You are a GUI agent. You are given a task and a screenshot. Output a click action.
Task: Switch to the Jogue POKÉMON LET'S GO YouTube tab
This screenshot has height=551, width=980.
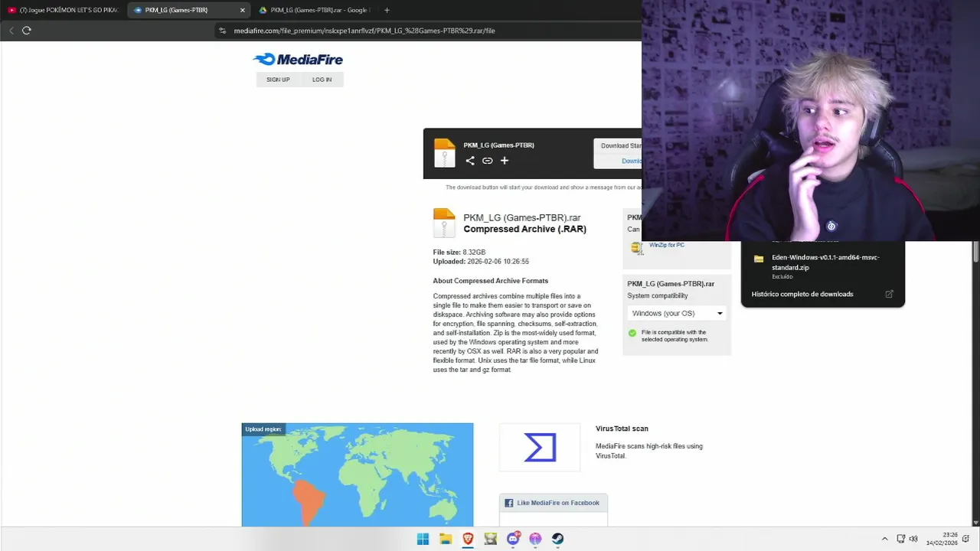[64, 10]
